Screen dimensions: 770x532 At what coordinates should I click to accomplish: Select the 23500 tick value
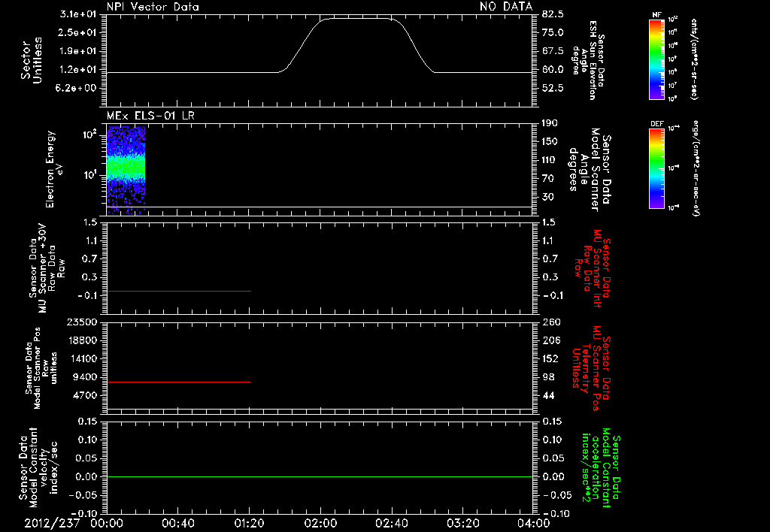click(x=81, y=322)
